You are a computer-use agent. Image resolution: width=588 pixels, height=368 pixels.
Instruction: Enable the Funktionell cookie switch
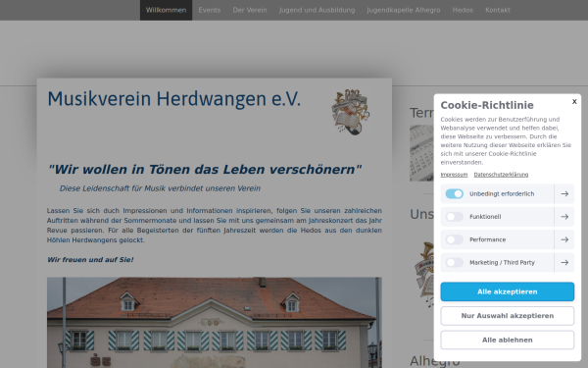[x=454, y=217]
